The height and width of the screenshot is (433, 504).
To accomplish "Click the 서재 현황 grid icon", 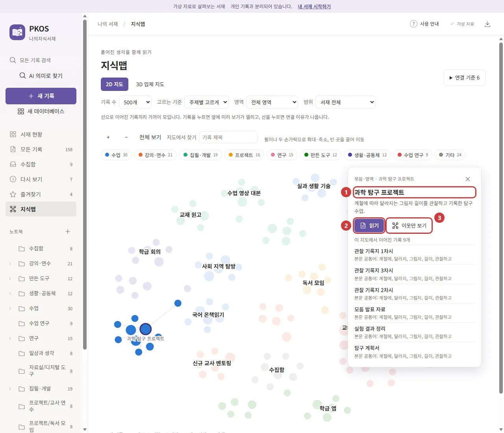I will 13,134.
